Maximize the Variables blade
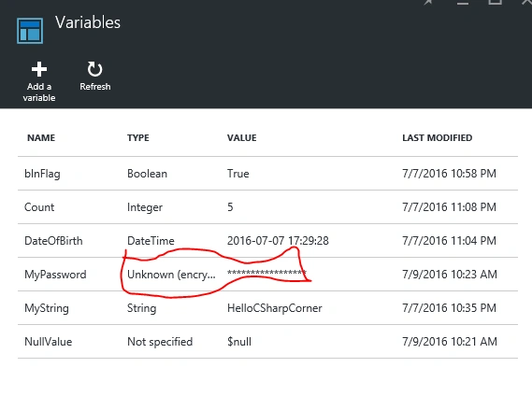This screenshot has height=396, width=532. 495,2
